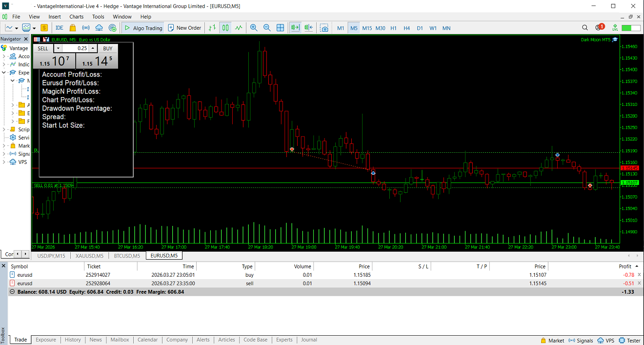Expand the Indicators node in Navigator
Screen dimensions: 644x345
pyautogui.click(x=3, y=64)
